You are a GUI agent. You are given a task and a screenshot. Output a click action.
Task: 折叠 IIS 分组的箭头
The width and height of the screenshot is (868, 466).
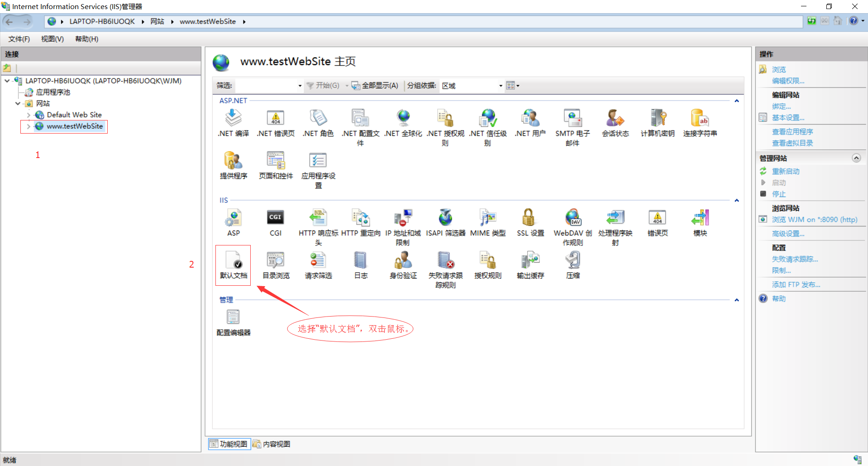pyautogui.click(x=737, y=200)
